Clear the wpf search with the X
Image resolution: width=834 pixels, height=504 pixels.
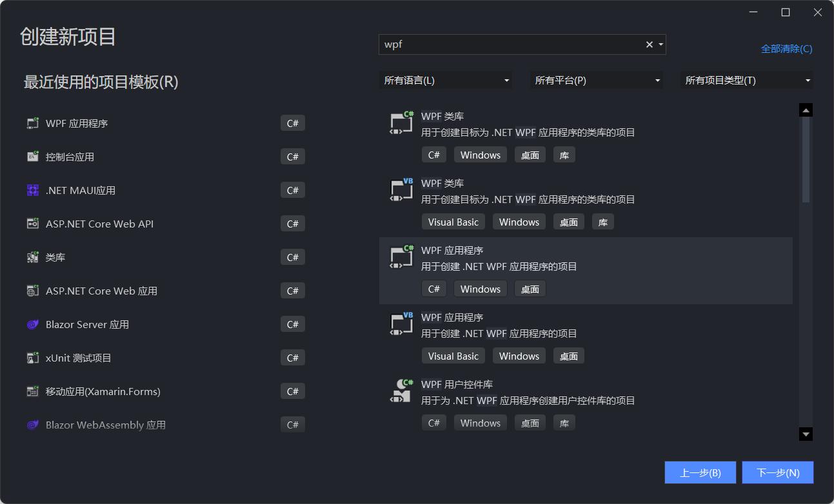click(648, 44)
